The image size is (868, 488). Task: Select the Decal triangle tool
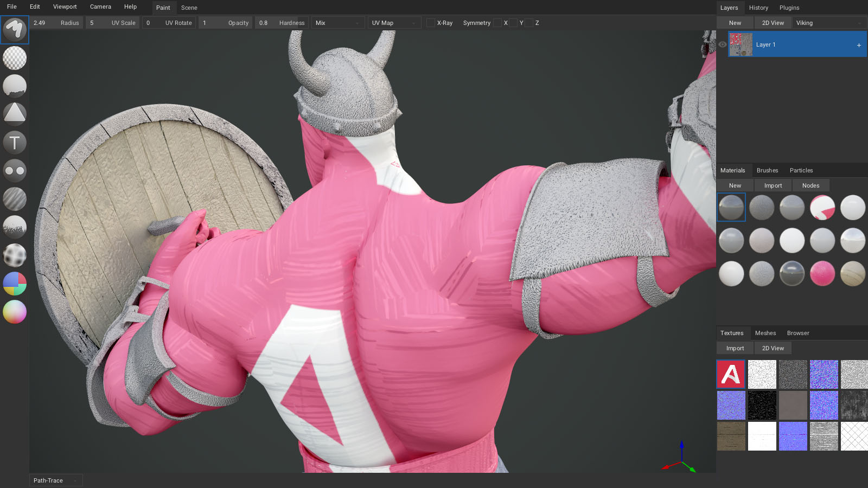click(x=15, y=114)
